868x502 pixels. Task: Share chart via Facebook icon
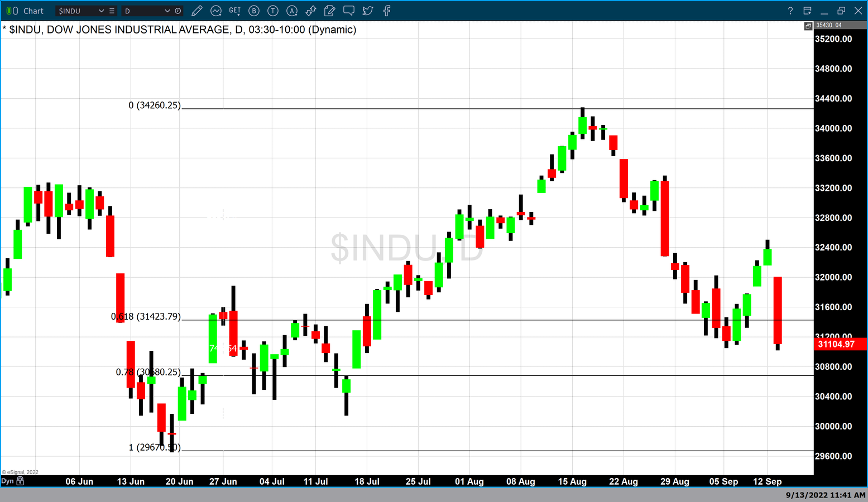(387, 11)
